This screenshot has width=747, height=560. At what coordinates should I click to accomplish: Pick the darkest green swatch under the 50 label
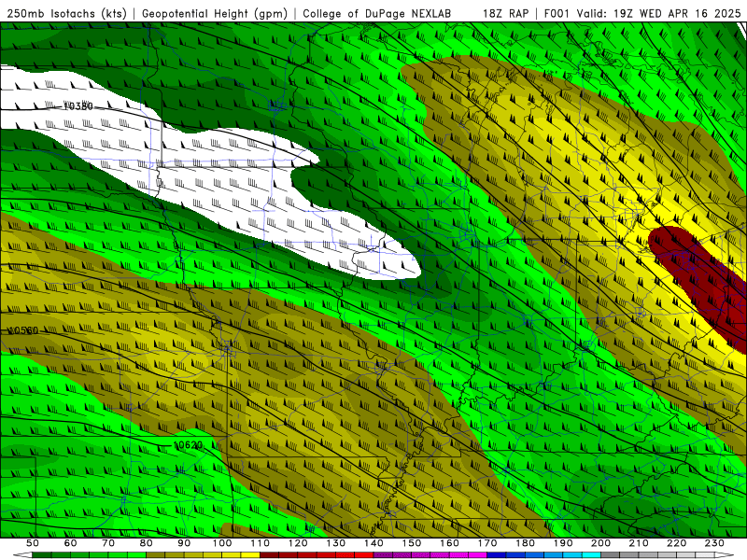pos(42,555)
